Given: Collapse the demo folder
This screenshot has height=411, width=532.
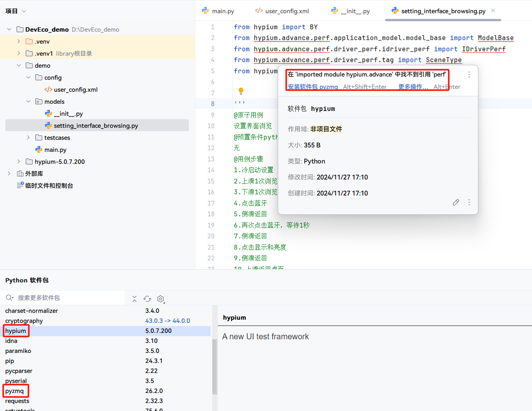Looking at the screenshot, I should 19,65.
